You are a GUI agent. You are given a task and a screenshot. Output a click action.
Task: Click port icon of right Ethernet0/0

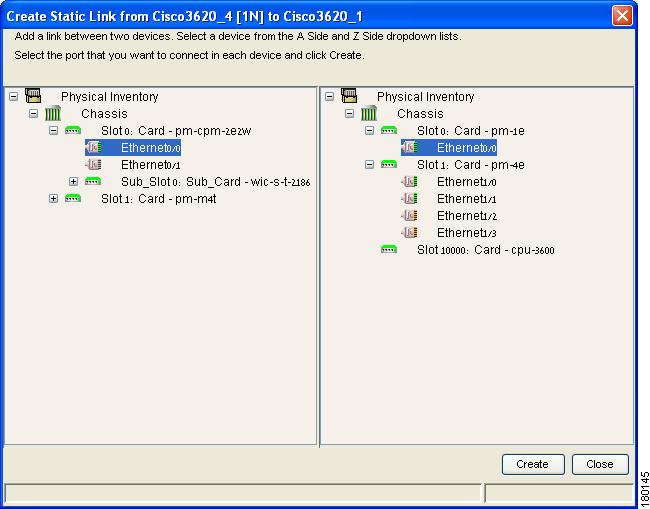click(410, 148)
